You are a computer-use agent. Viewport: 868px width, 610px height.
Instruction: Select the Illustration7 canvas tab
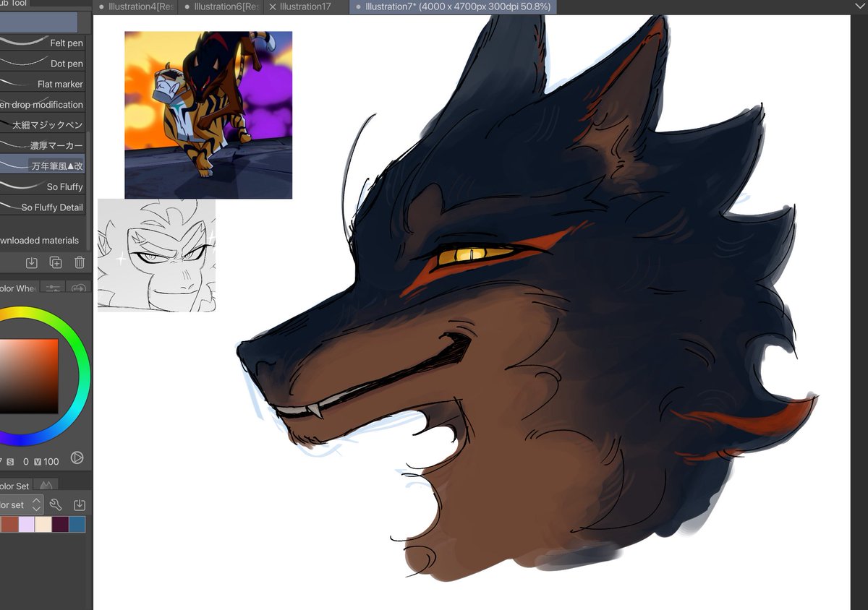[x=454, y=7]
